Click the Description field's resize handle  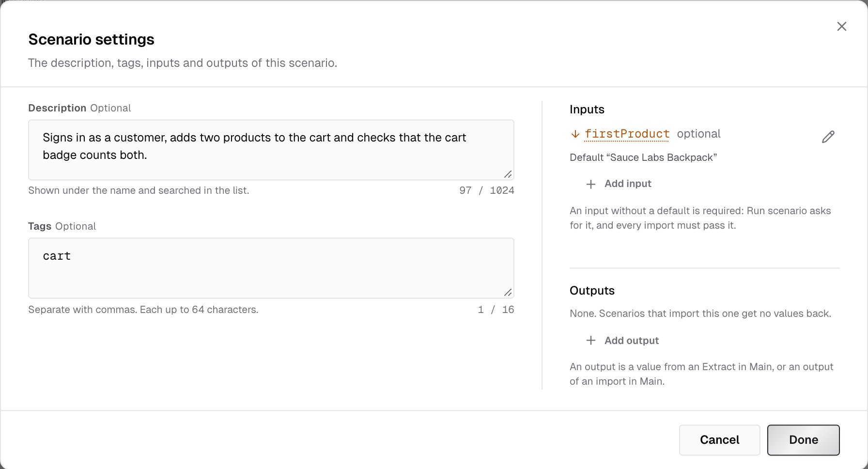(x=508, y=174)
